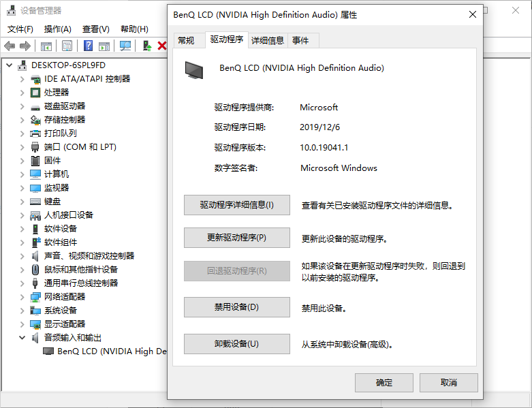Click the 更新驱动程序(P) button
The height and width of the screenshot is (408, 532).
tap(237, 238)
